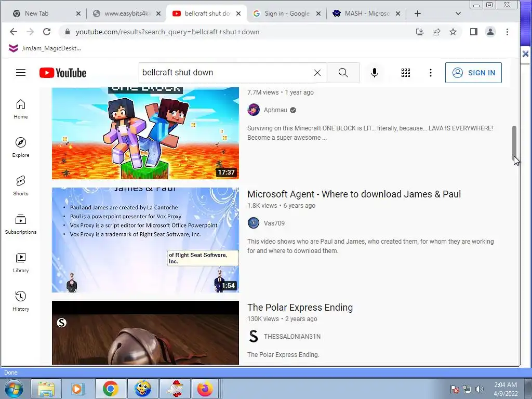Switch to the www.easybits4k tab
This screenshot has width=532, height=399.
coord(126,14)
